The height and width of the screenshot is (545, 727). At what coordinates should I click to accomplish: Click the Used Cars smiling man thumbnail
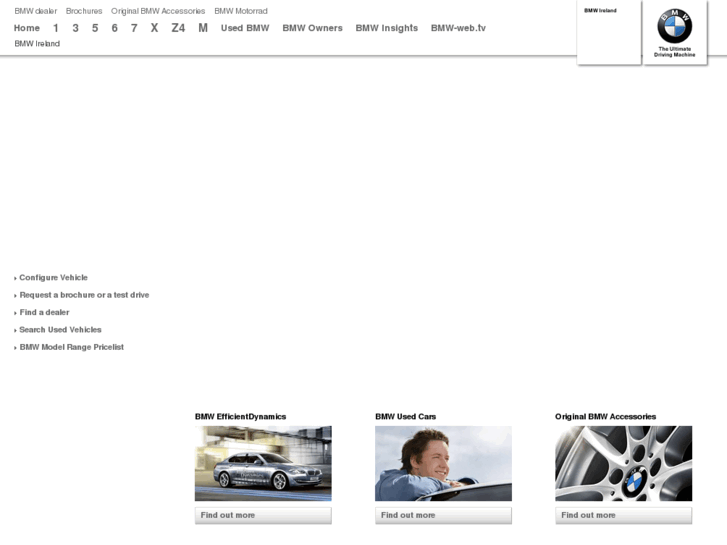point(443,463)
